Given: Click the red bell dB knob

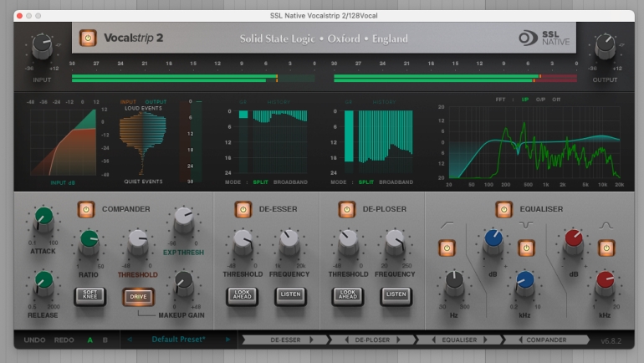Looking at the screenshot, I should 574,241.
